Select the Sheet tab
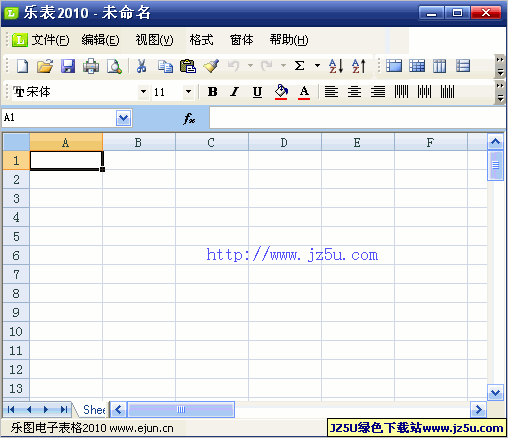The height and width of the screenshot is (438, 508). (94, 410)
